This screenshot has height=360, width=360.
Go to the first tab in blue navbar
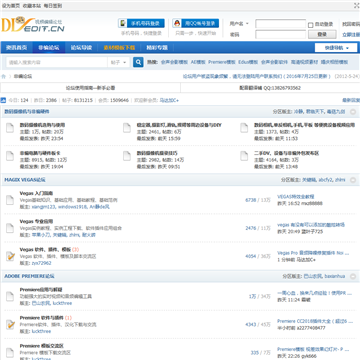17,48
